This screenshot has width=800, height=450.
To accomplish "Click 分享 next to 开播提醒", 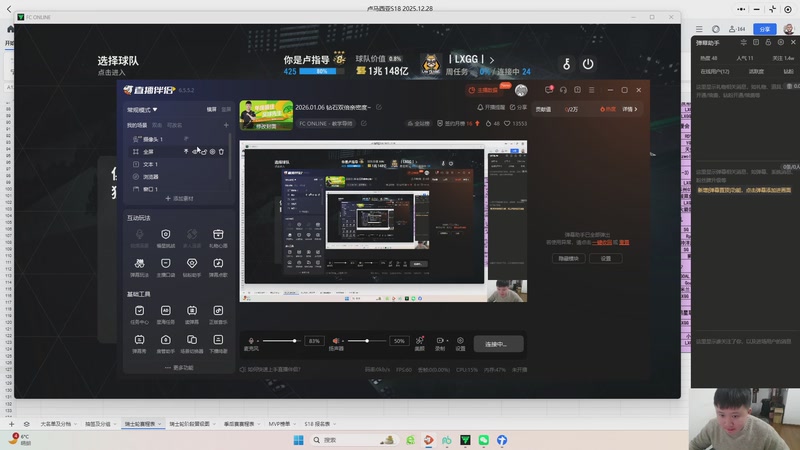I will pyautogui.click(x=518, y=107).
